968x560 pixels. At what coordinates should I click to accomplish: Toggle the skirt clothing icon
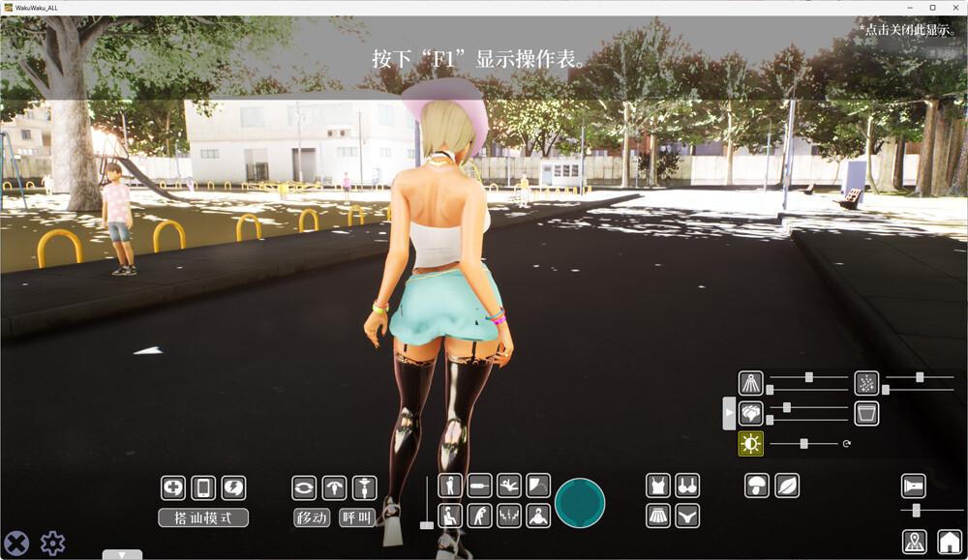tap(658, 516)
